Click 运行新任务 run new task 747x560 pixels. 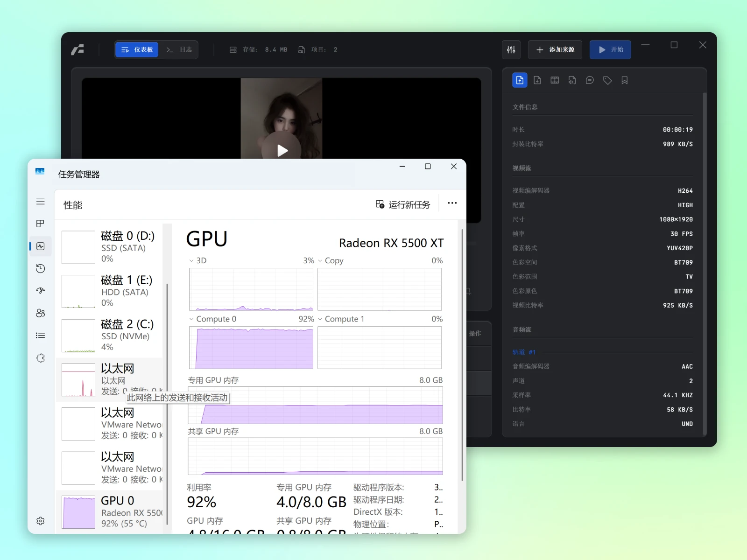pos(403,204)
